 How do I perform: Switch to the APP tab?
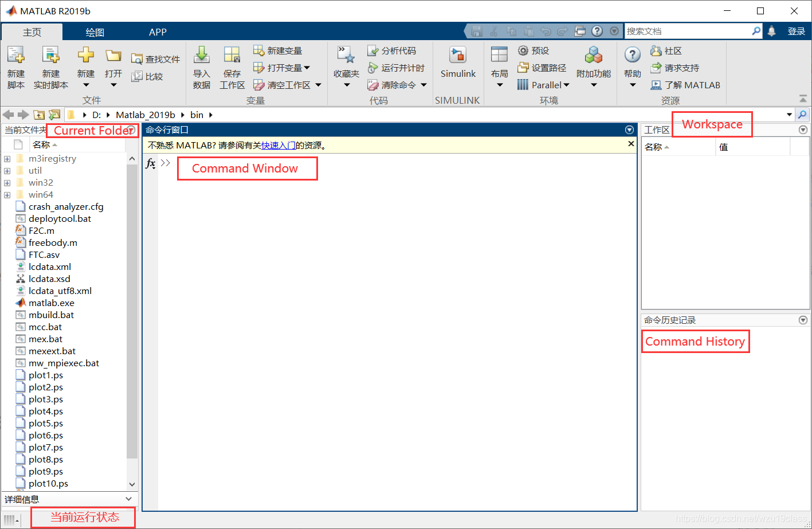point(158,32)
